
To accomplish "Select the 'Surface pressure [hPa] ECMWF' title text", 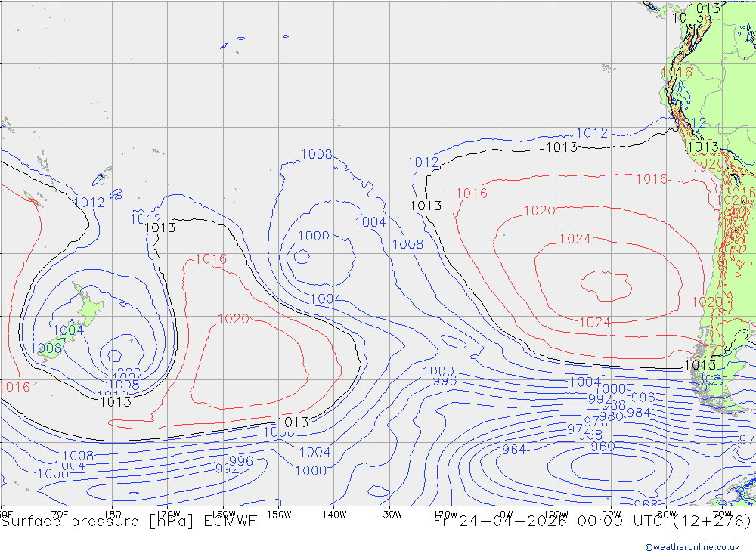I will coord(129,522).
